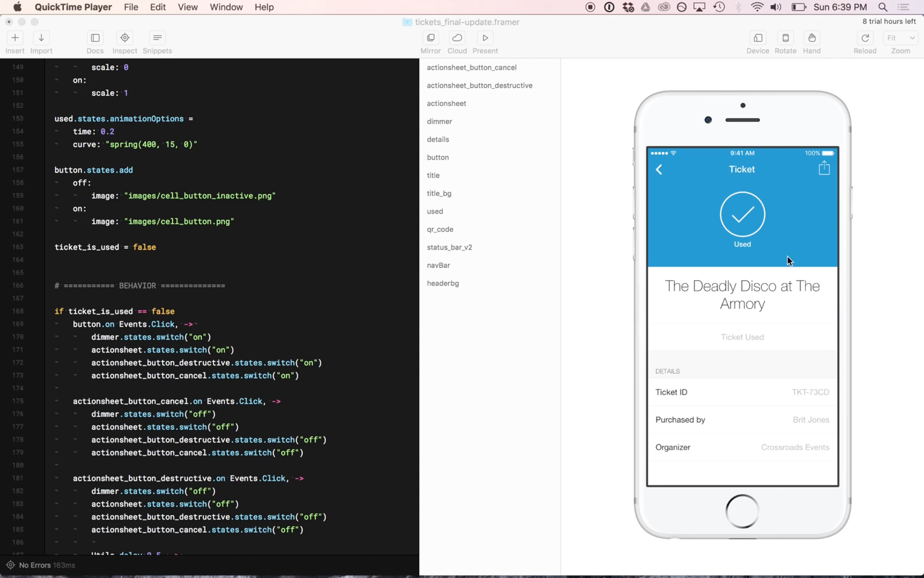Open the Docs panel icon
Image resolution: width=924 pixels, height=578 pixels.
pos(95,38)
